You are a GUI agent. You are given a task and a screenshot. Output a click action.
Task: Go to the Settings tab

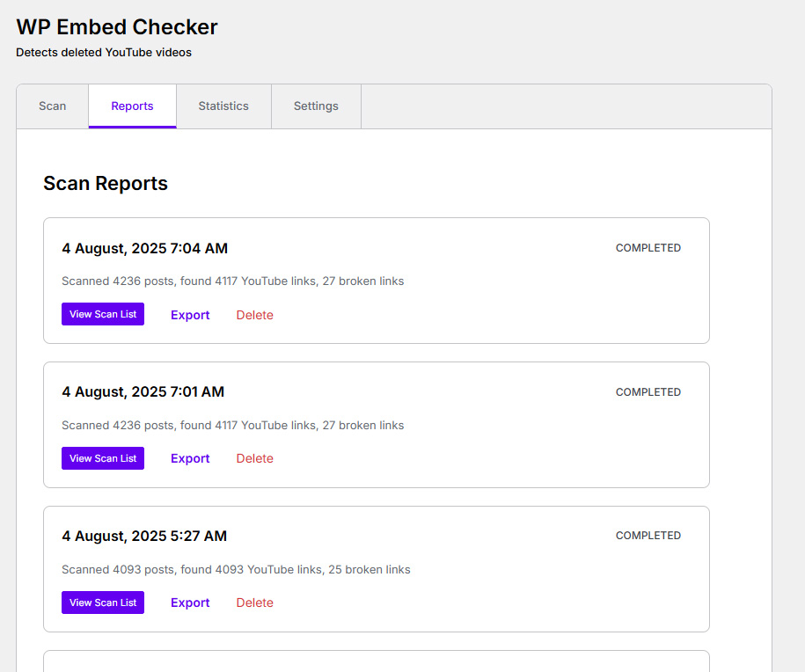coord(316,106)
